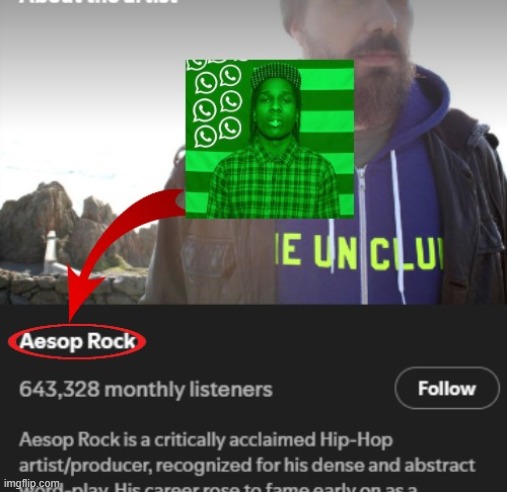Open the circled Aesop Rock artist name
Viewport: 507px width, 492px height.
tap(78, 341)
